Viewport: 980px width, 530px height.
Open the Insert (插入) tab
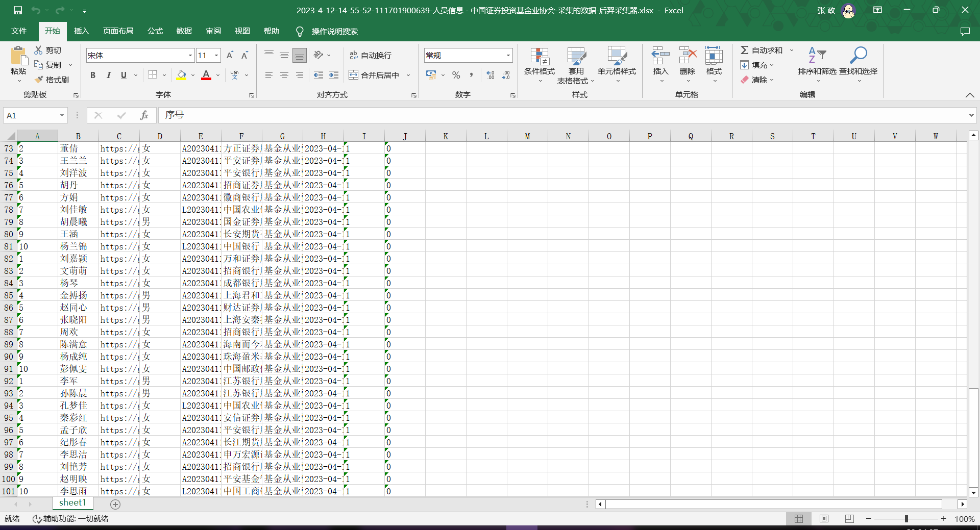pos(82,31)
